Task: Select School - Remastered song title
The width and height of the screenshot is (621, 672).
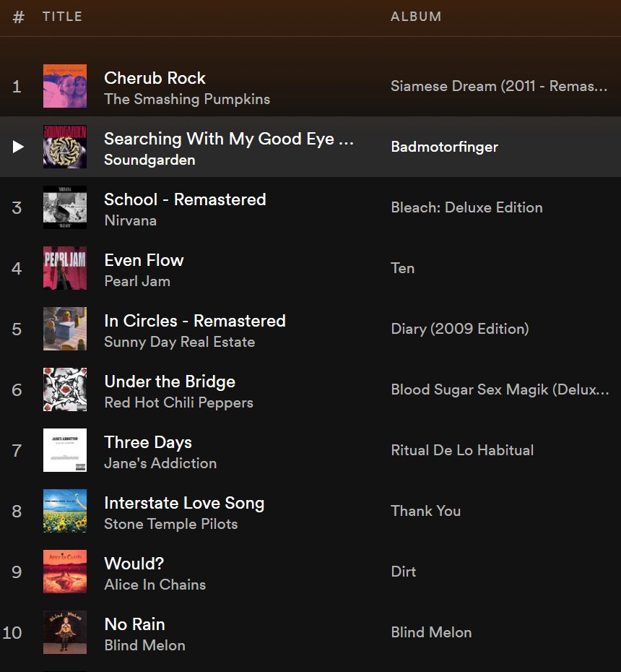Action: click(185, 199)
